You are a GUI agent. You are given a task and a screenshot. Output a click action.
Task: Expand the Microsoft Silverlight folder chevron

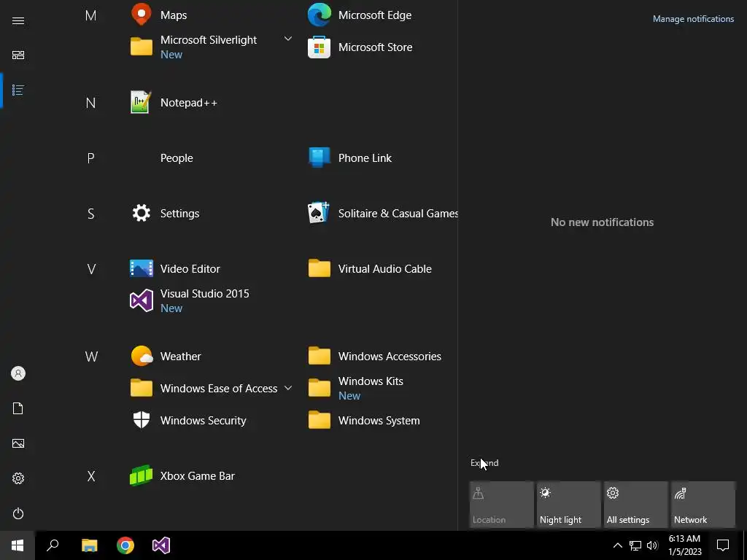tap(287, 39)
